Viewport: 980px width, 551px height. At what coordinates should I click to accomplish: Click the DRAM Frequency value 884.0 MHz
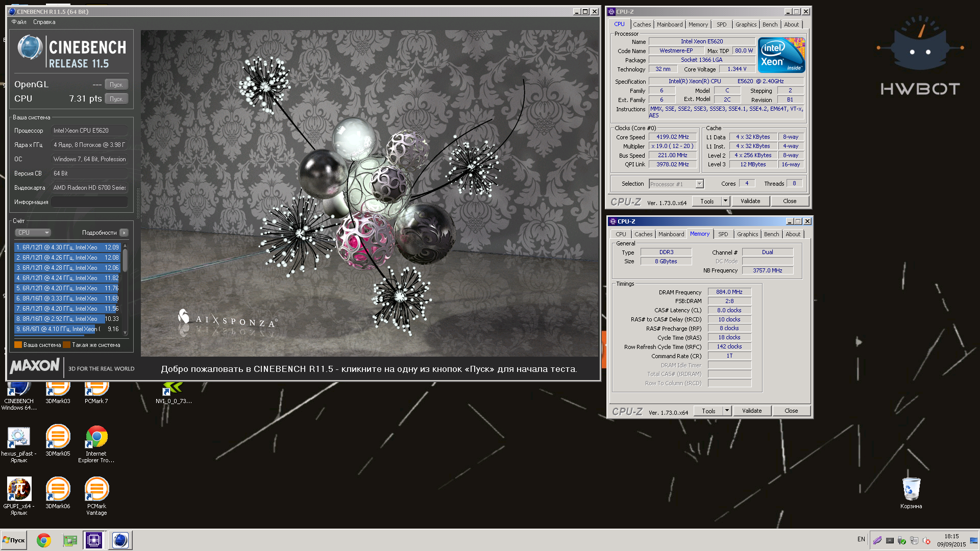point(729,292)
